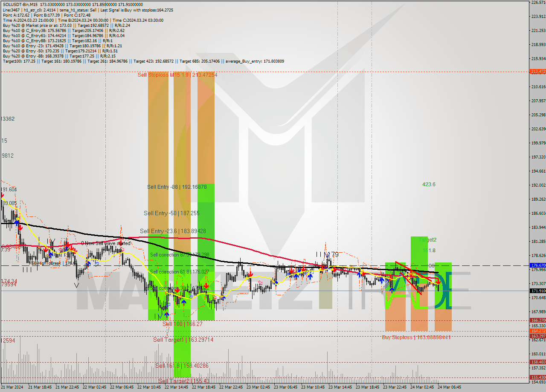
Task: Select the 'average_Buy_entry: 171.803609' text
Action: (x=255, y=61)
